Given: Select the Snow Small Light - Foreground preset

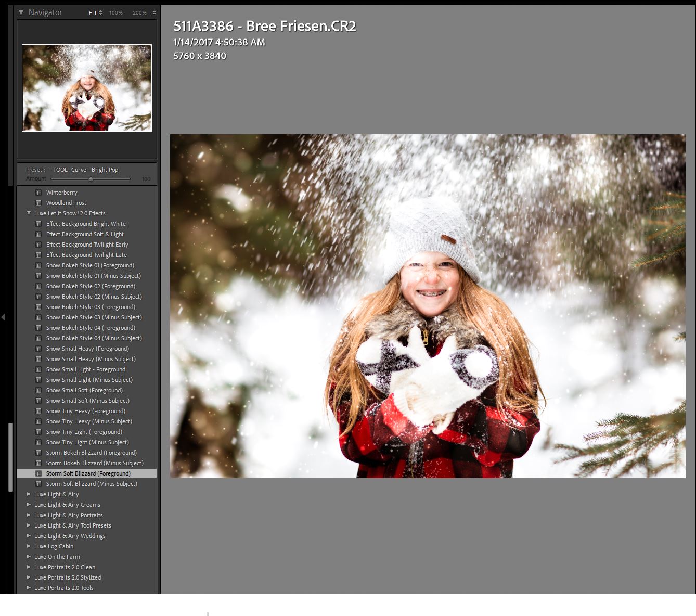Looking at the screenshot, I should [85, 369].
